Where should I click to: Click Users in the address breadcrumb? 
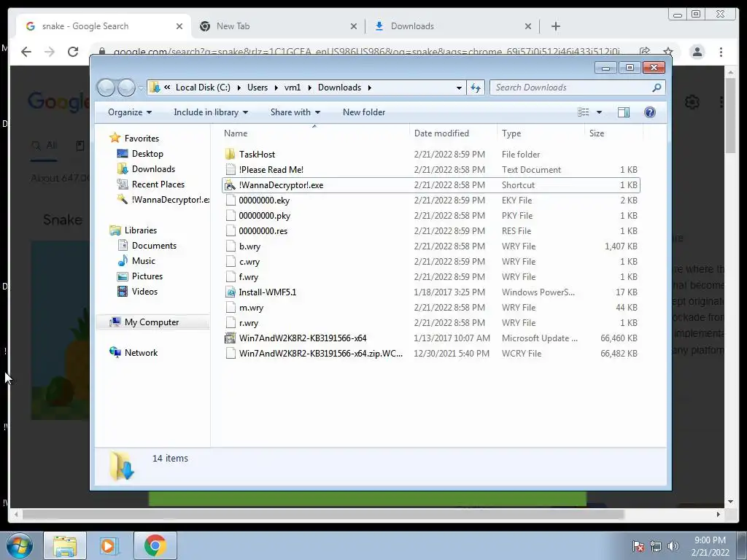258,87
